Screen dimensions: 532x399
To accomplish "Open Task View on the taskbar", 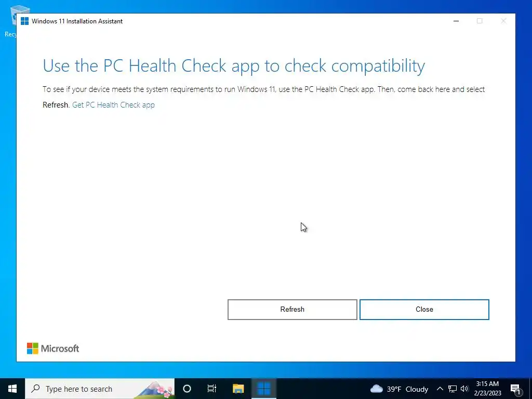I will coord(212,389).
